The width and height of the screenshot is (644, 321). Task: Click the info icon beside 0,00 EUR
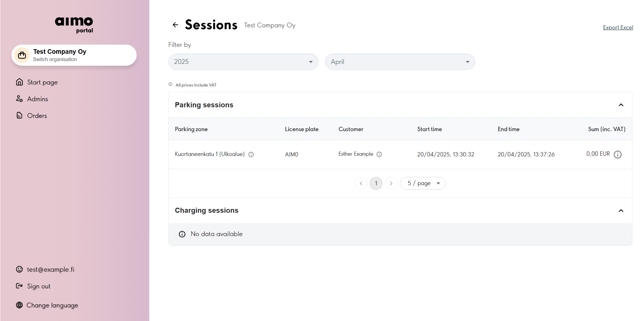tap(618, 155)
